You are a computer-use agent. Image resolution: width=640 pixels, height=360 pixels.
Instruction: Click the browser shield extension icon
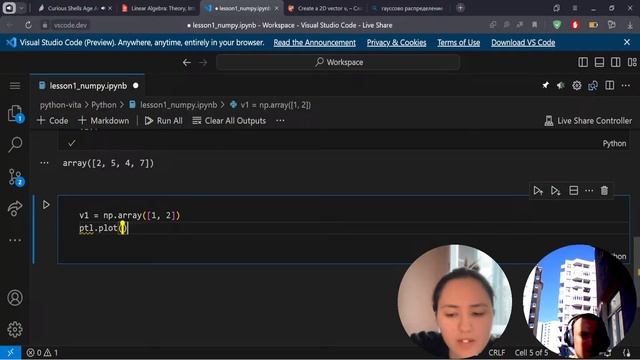[557, 25]
